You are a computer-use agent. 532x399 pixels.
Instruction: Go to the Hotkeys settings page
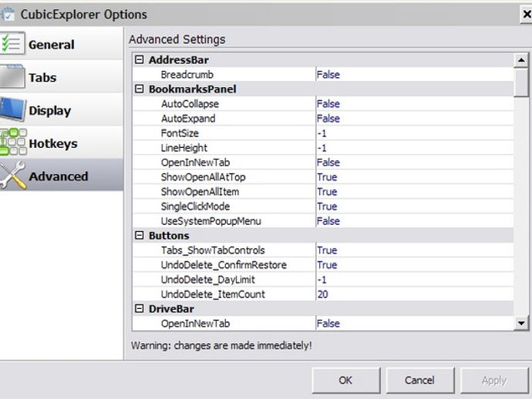62,142
